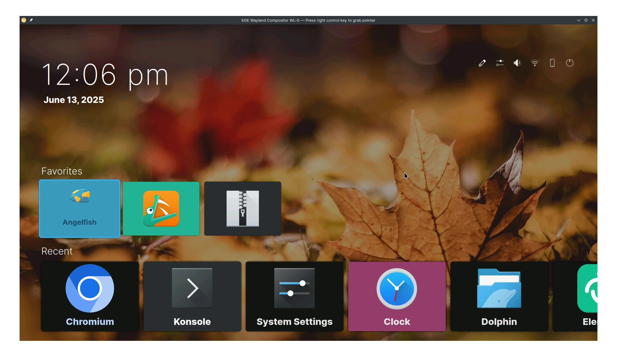Open the quick settings sliders panel
617x364 pixels.
pyautogui.click(x=499, y=63)
